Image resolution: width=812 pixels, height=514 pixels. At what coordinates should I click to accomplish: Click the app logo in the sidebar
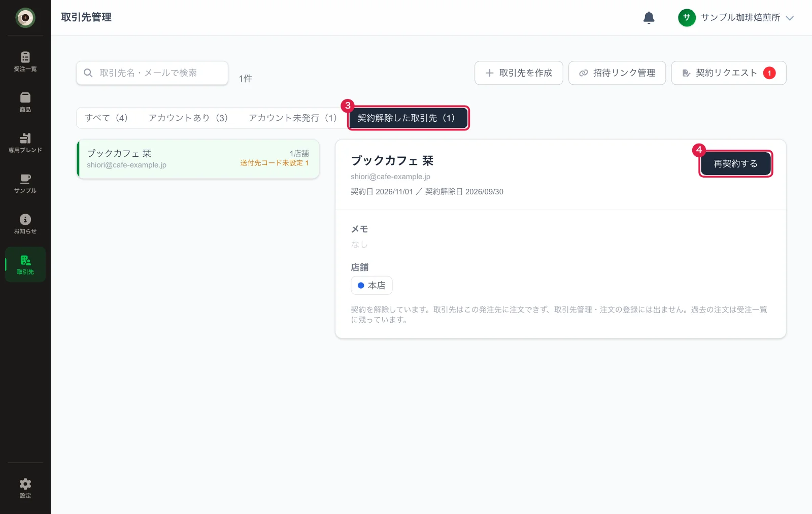(25, 18)
